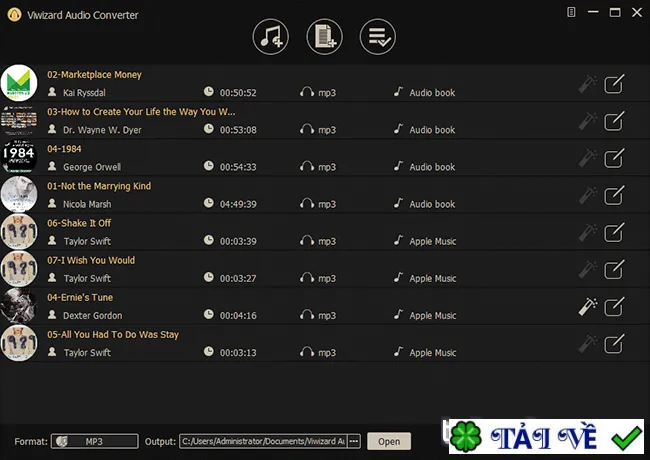Select title 03-How to Create Your Life
Viewport: 650px width, 460px height.
(141, 112)
